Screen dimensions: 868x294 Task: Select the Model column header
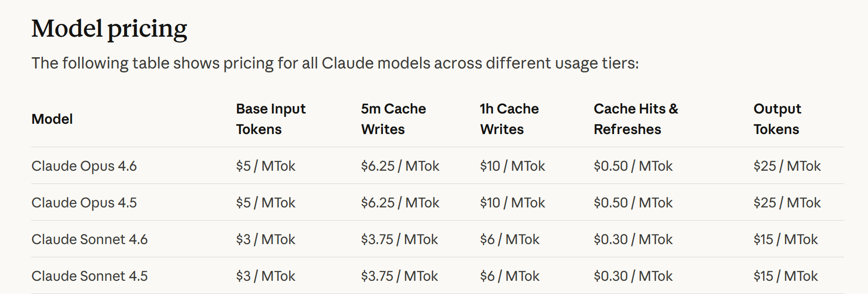(52, 119)
